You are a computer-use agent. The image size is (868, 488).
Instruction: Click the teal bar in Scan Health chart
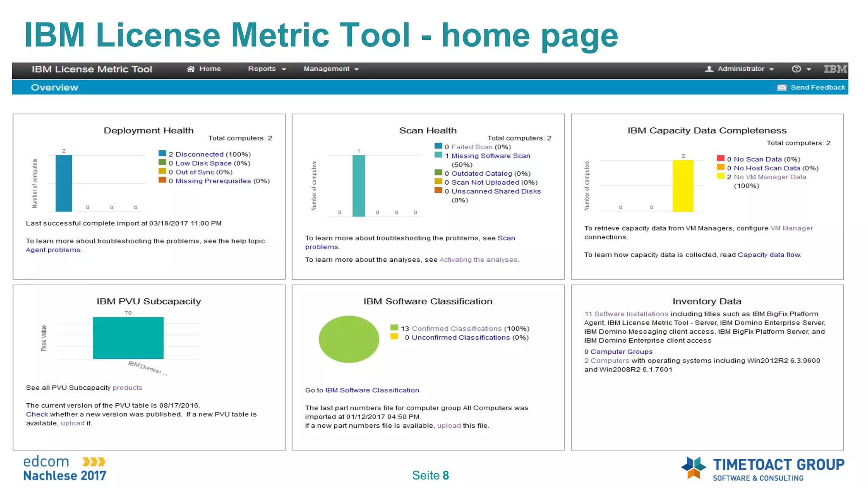[x=359, y=186]
